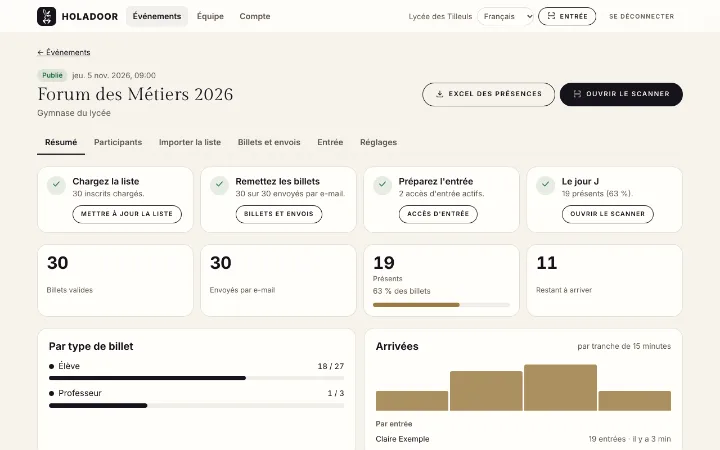This screenshot has width=720, height=450.
Task: Click the first bar in Arrivées chart
Action: point(412,401)
